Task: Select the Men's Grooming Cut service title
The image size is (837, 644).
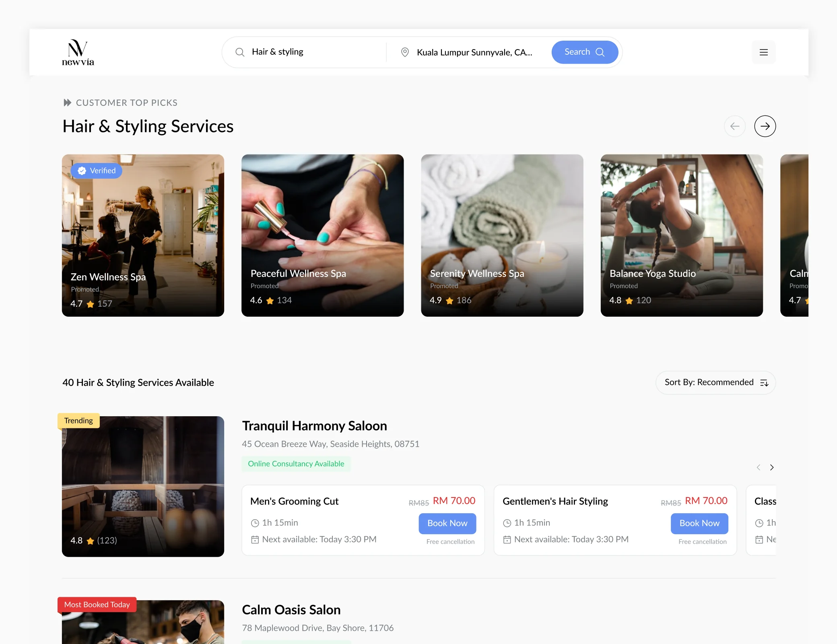Action: [295, 502]
